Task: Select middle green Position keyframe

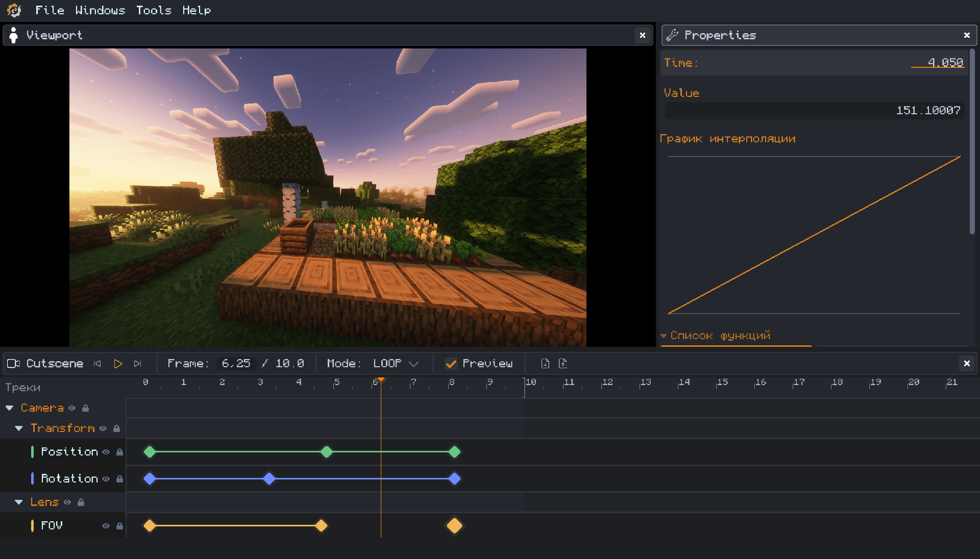Action: (x=327, y=452)
